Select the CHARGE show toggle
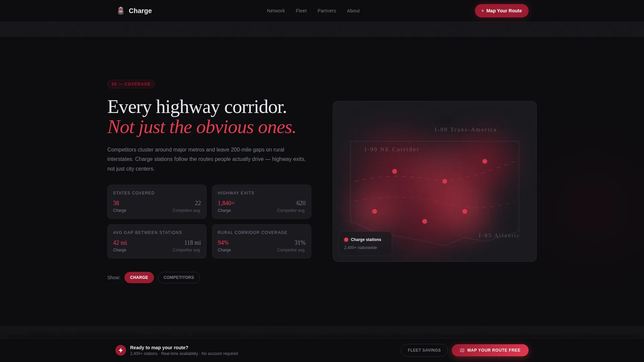This screenshot has width=644, height=362. 139,278
